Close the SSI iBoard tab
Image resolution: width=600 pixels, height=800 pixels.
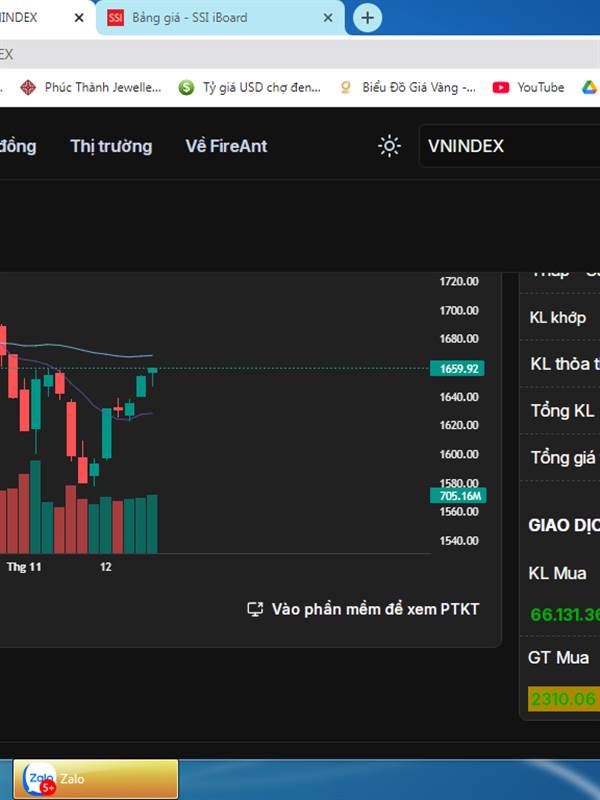click(328, 17)
